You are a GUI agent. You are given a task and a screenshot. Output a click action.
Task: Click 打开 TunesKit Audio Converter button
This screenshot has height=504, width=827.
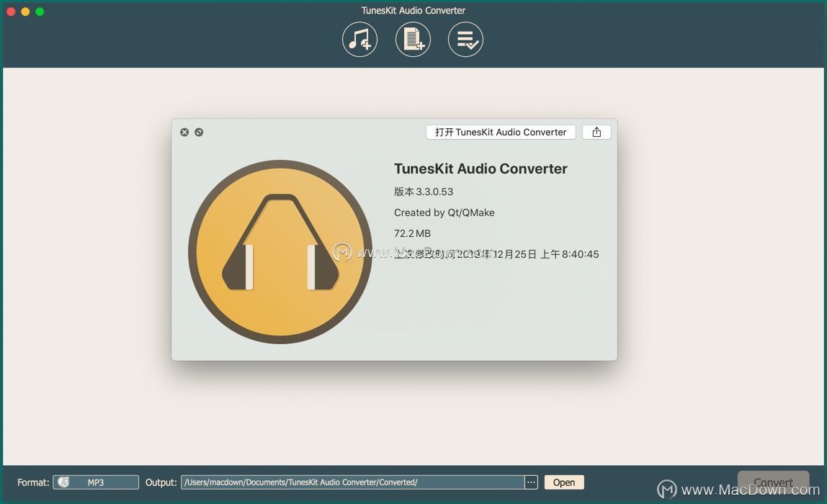click(501, 132)
